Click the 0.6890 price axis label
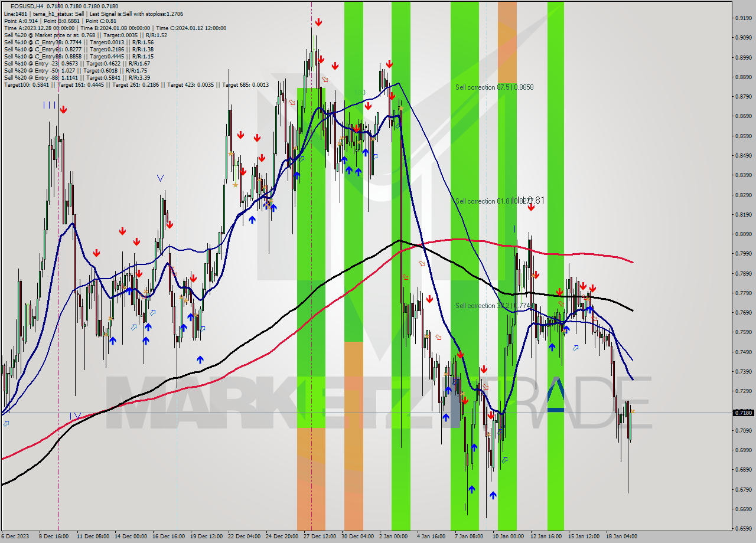The width and height of the screenshot is (756, 543). click(743, 470)
